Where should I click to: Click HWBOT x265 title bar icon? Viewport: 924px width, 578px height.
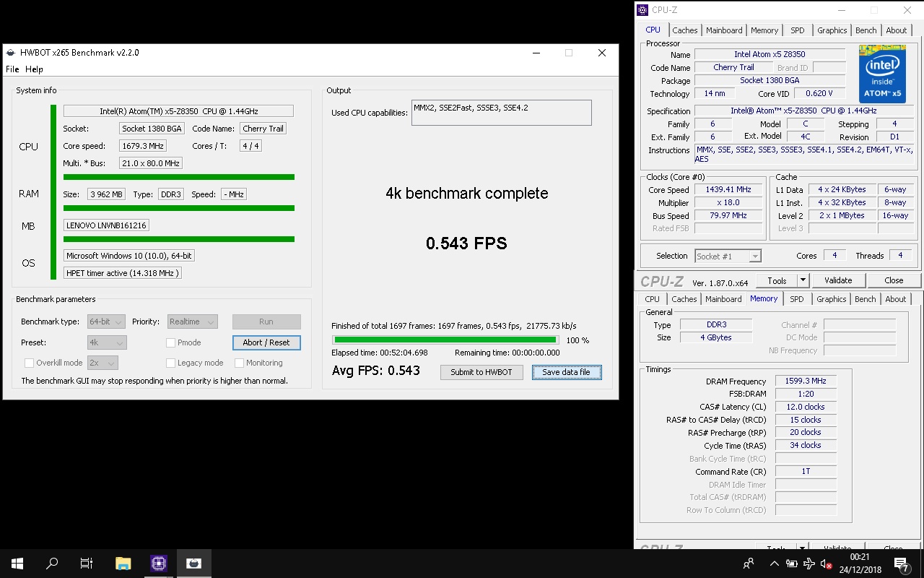(10, 53)
